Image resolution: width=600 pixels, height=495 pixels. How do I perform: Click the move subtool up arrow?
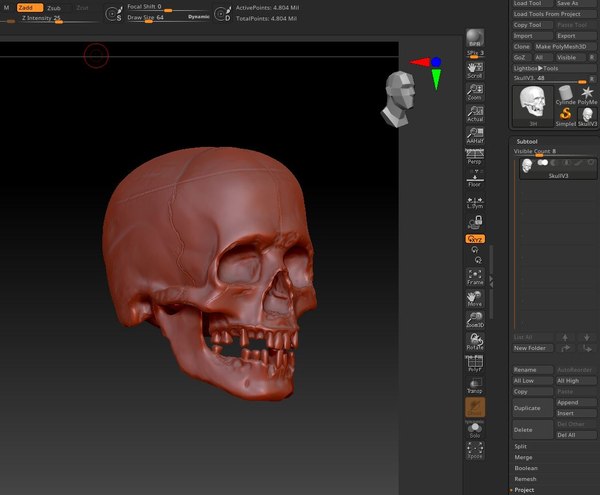565,337
